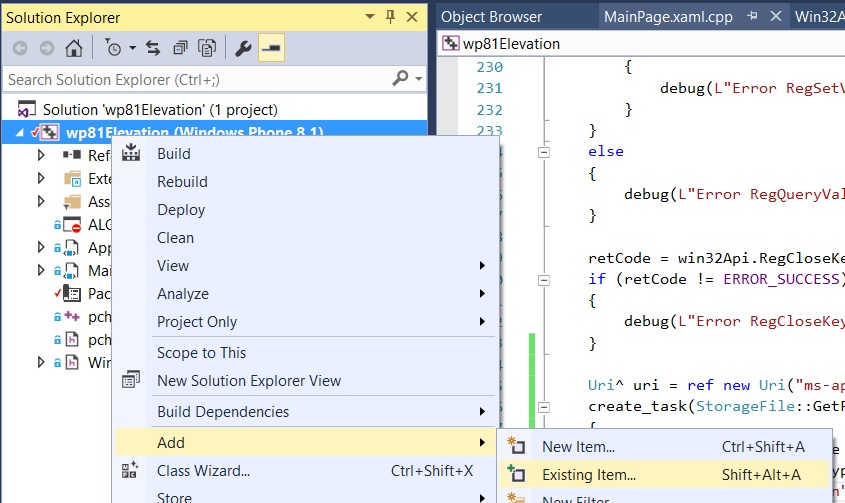
Task: Select Deploy from the context menu
Action: [304, 210]
